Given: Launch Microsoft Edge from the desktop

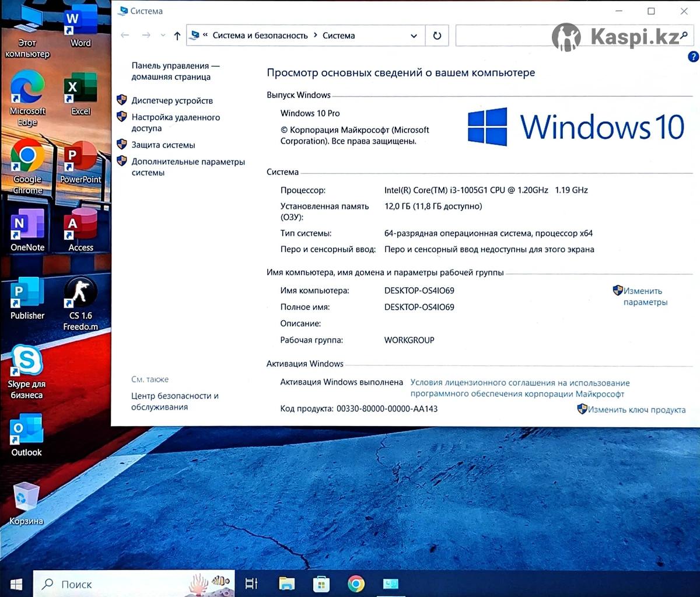Looking at the screenshot, I should coord(27,98).
